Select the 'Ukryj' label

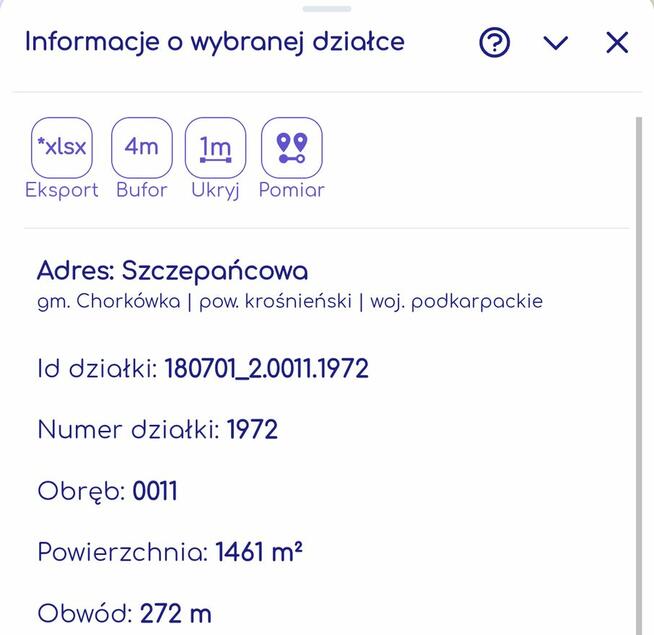point(215,191)
